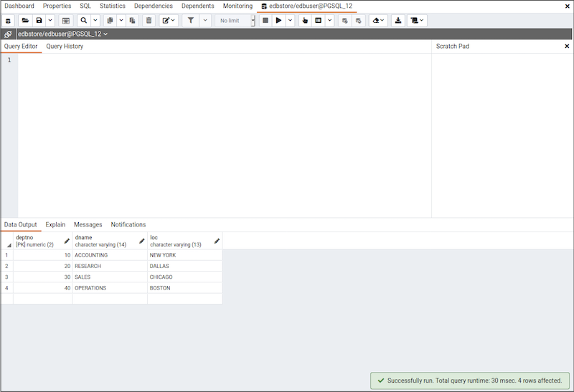574x392 pixels.
Task: Click the Explain hand-pointer icon
Action: pos(304,21)
